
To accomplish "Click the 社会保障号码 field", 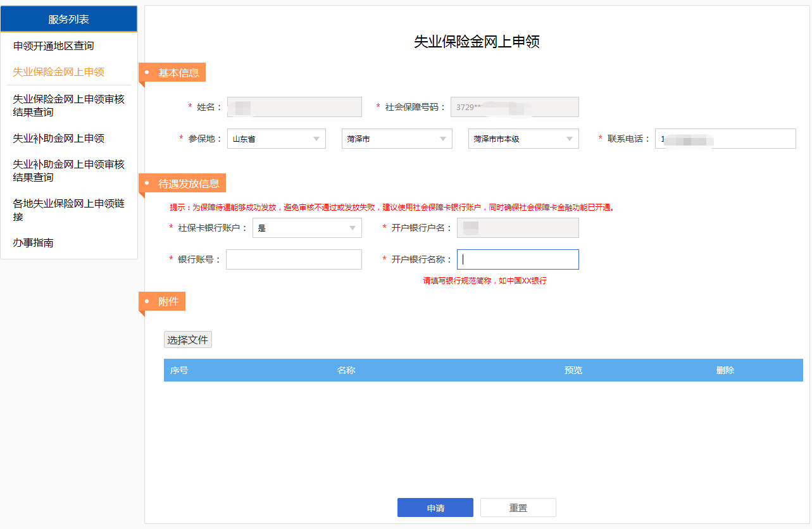I will click(x=515, y=107).
